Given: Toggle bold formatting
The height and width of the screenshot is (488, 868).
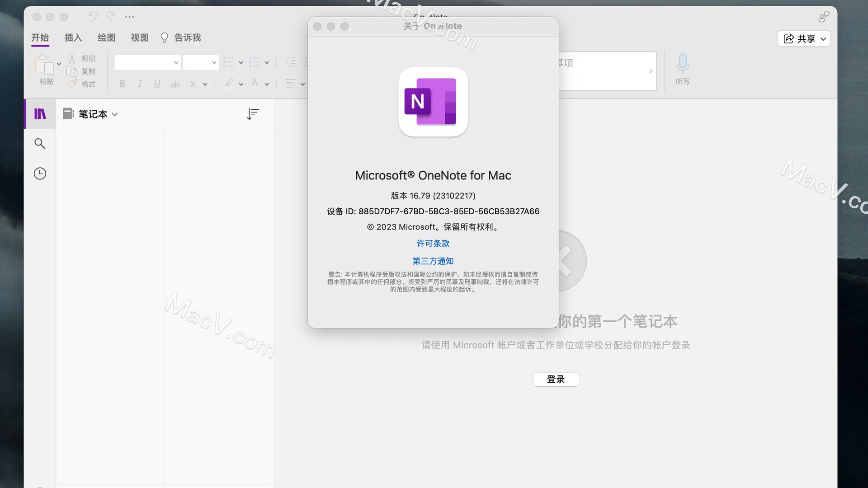Looking at the screenshot, I should (x=122, y=84).
